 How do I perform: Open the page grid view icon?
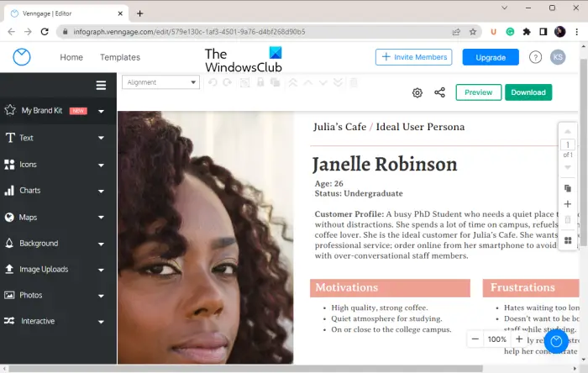coord(568,240)
